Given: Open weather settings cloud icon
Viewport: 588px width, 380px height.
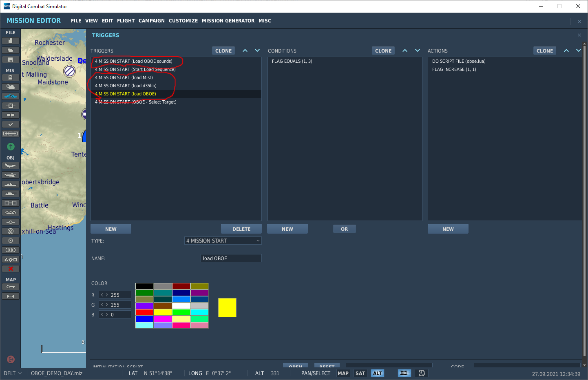Looking at the screenshot, I should (x=11, y=87).
